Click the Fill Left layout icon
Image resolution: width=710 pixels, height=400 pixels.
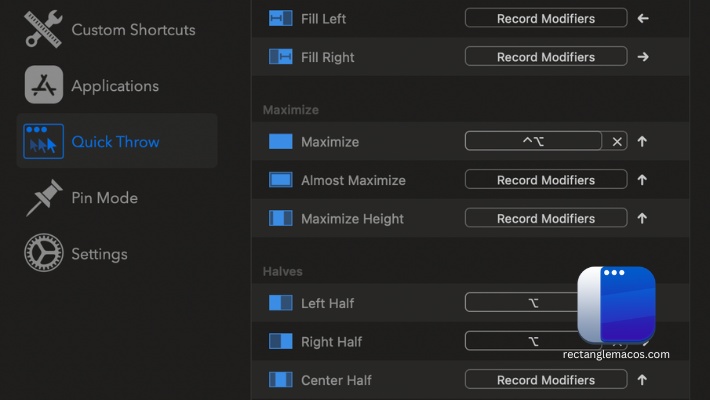280,19
